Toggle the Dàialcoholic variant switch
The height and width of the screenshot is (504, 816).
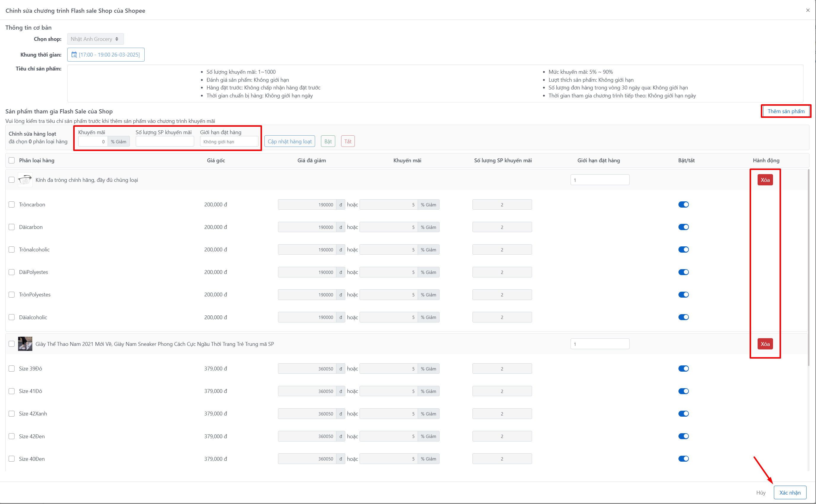click(x=683, y=317)
